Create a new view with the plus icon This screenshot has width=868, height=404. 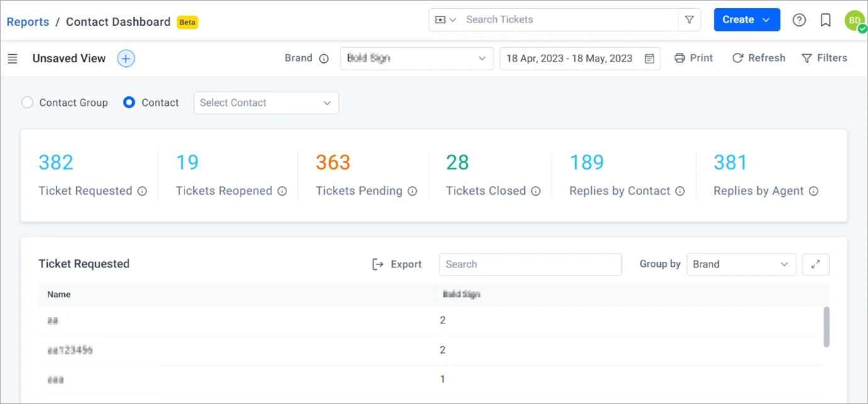(125, 58)
